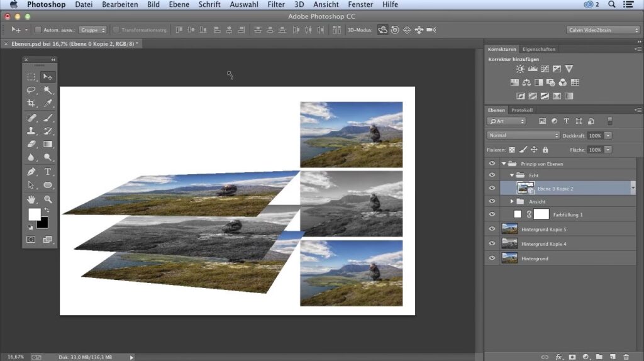
Task: Switch to the Protokoll tab
Action: [521, 110]
